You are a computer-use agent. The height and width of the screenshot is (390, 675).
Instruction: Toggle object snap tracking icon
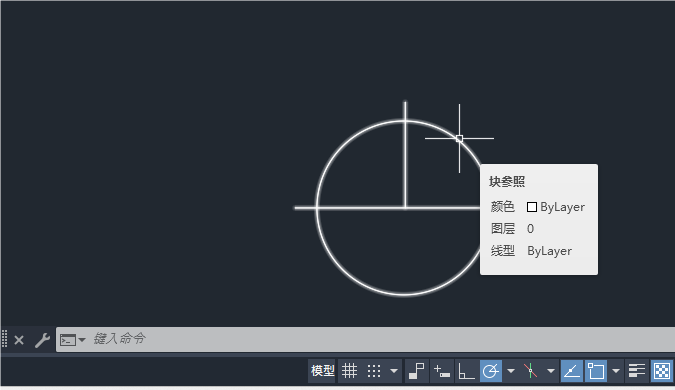[x=572, y=371]
